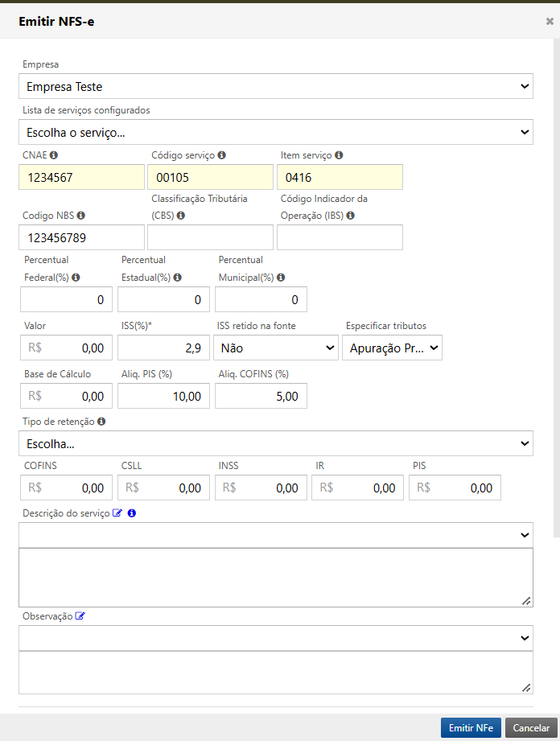This screenshot has height=741, width=560.
Task: Click the Item serviço info icon
Action: (339, 155)
